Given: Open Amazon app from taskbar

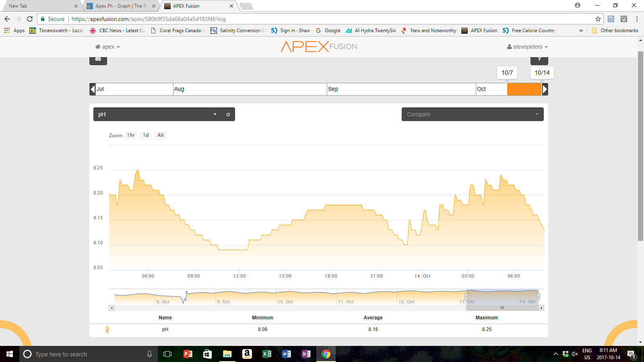Looking at the screenshot, I should pyautogui.click(x=247, y=354).
